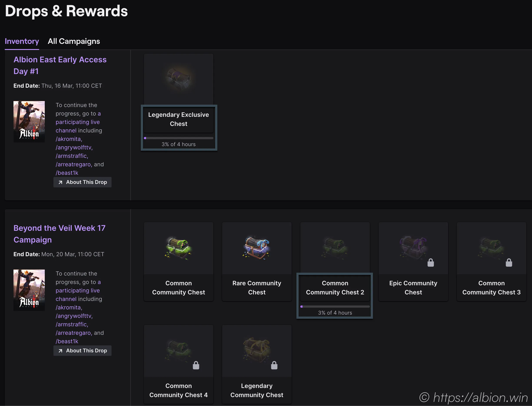Click the green Common Community Chest icon
The width and height of the screenshot is (532, 406).
click(179, 248)
